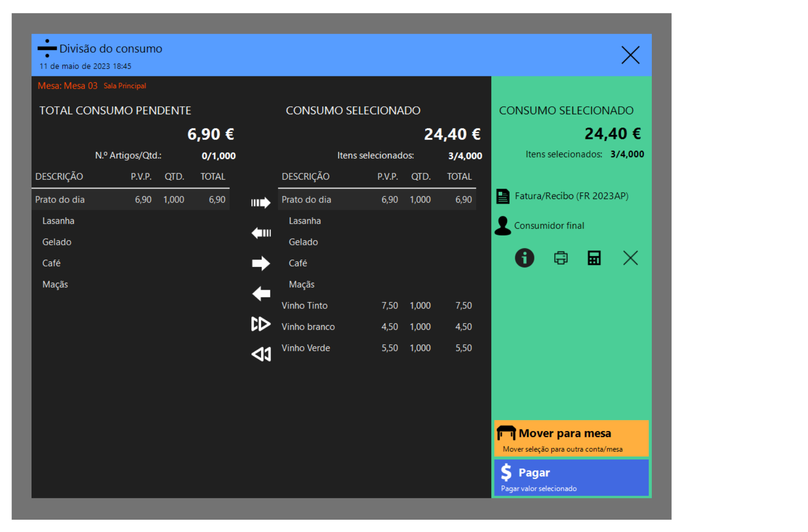Viewport: 808px width, 532px height.
Task: Select Prato do dia in pending list
Action: click(131, 199)
